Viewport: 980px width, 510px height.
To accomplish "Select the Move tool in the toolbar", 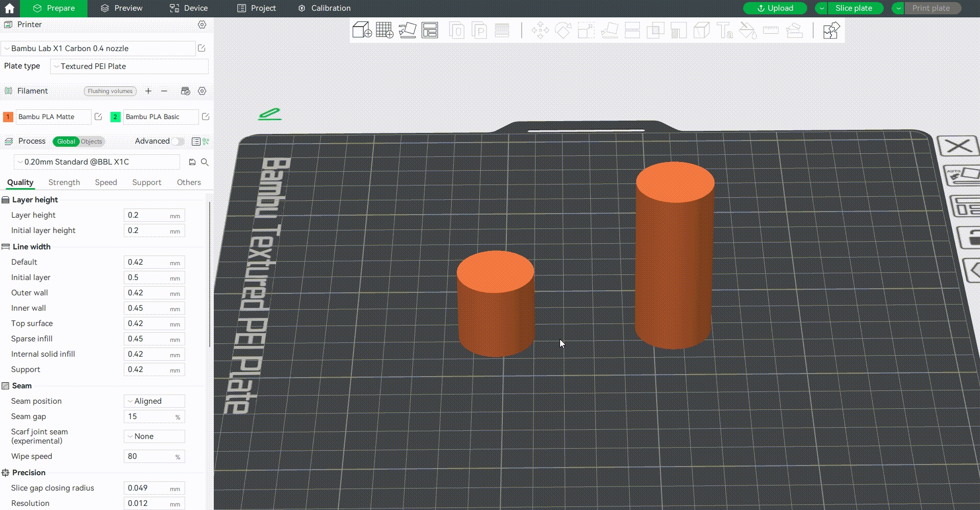I will pos(540,30).
